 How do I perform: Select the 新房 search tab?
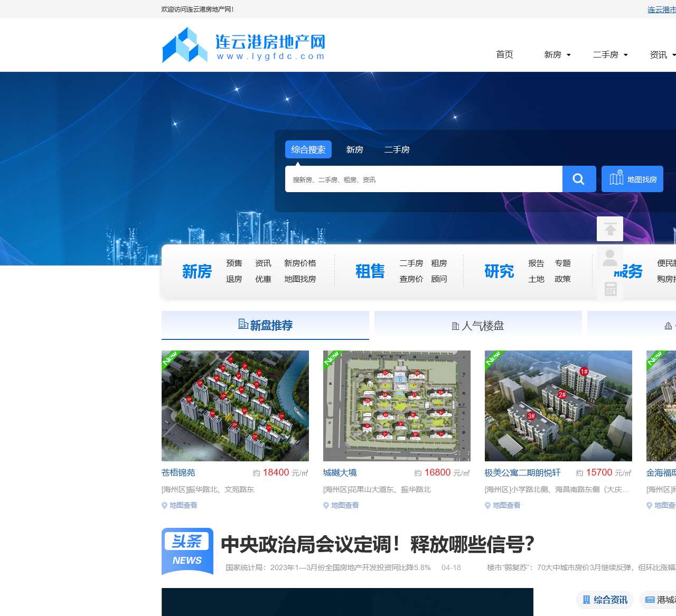(x=355, y=149)
